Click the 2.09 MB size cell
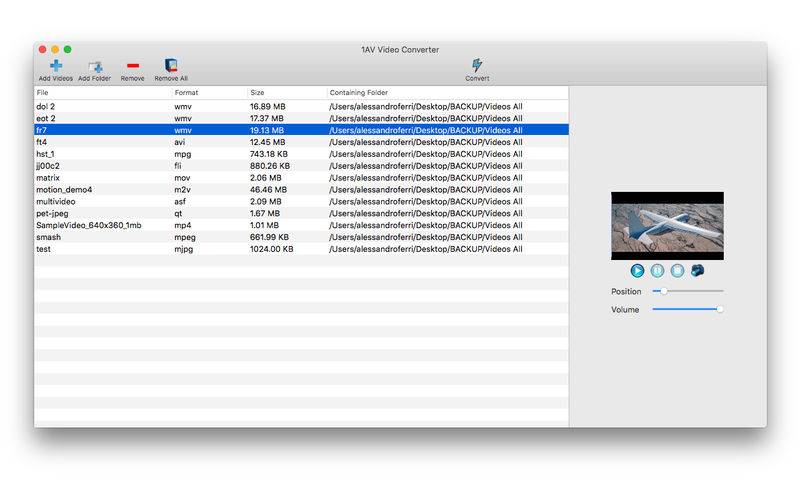 265,202
